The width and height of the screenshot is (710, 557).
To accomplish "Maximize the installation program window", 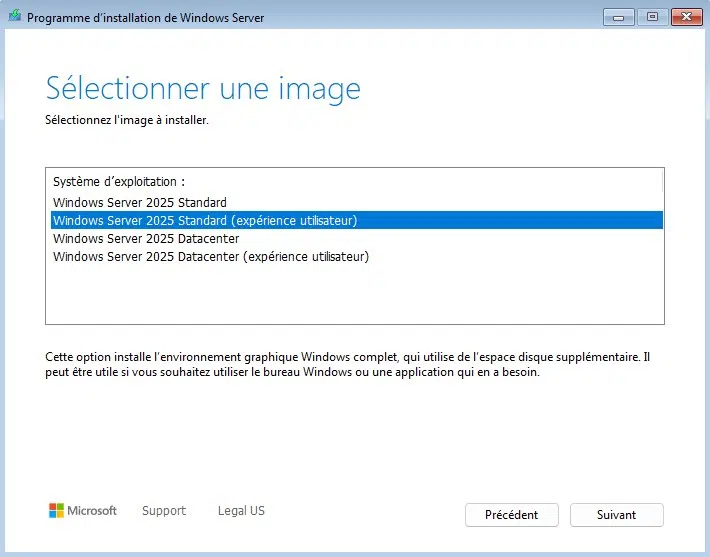I will (x=652, y=17).
